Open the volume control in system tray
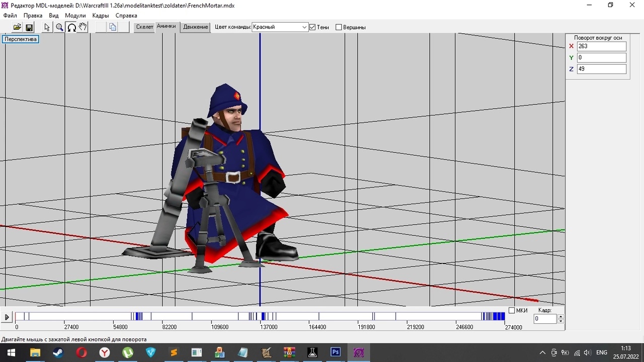 coord(587,352)
